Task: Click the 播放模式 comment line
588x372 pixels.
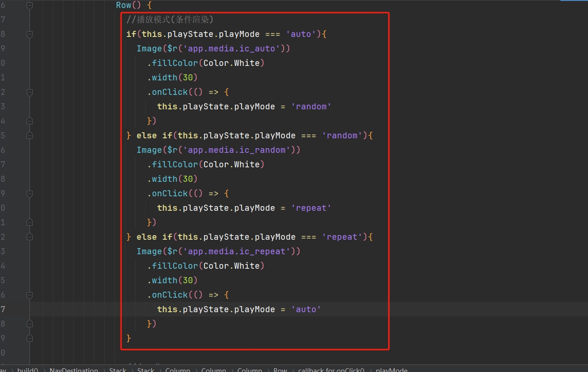Action: click(x=170, y=20)
